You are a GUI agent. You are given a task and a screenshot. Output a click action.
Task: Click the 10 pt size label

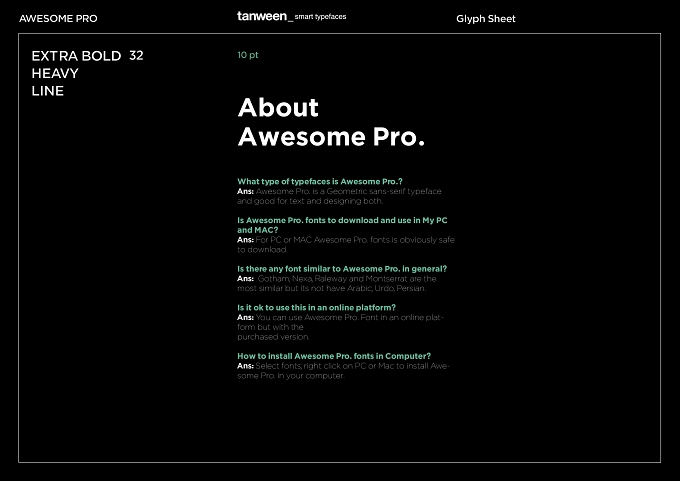coord(248,55)
